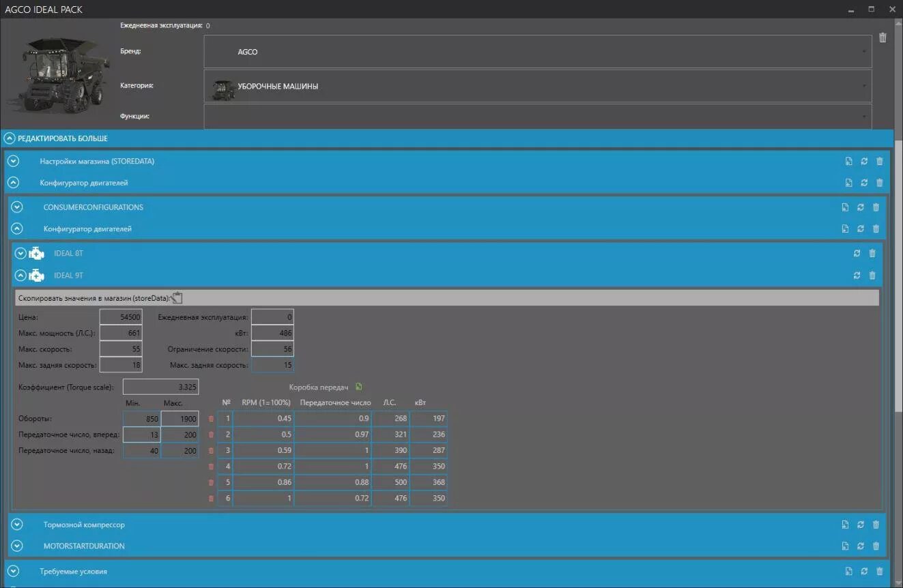Click the engine icon beside IDEAL 9T

[36, 276]
